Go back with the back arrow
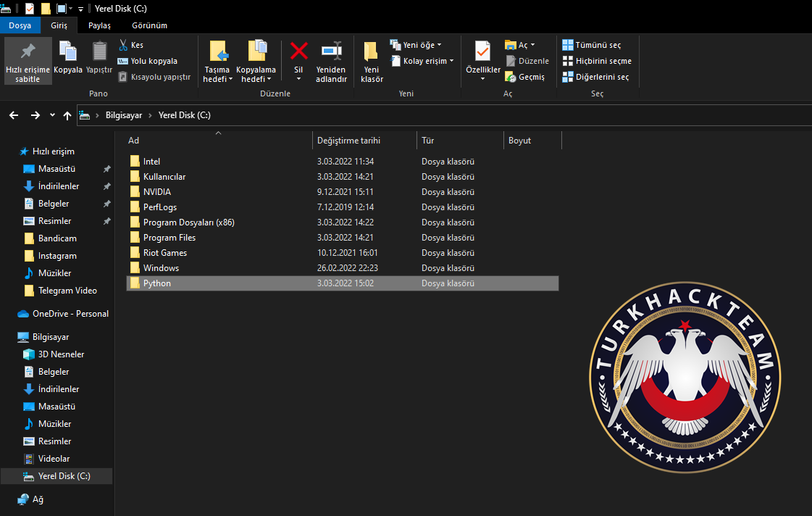 [x=14, y=115]
